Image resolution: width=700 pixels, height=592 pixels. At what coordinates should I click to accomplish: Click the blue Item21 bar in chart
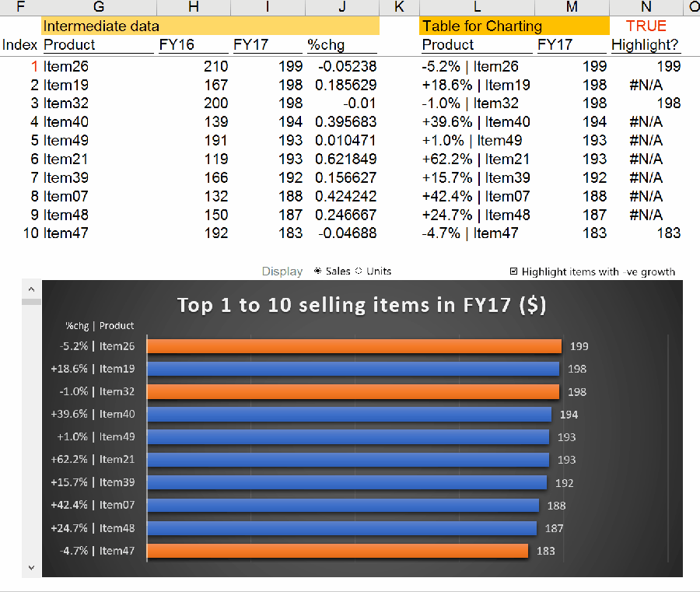click(348, 460)
